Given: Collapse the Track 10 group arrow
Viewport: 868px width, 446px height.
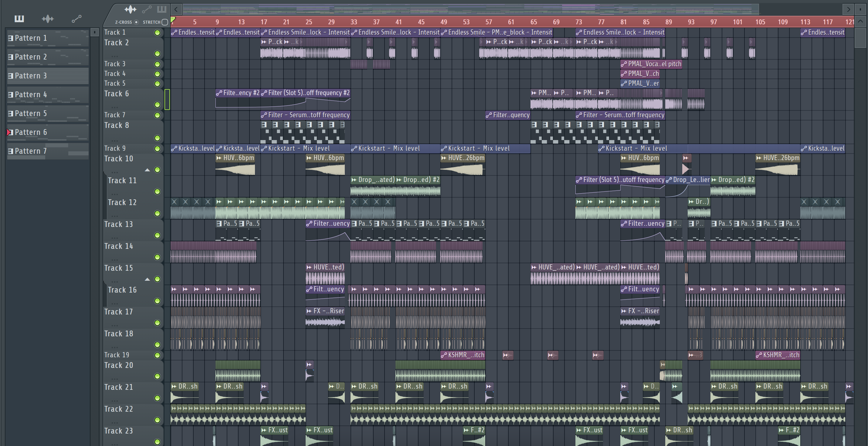Looking at the screenshot, I should (x=147, y=170).
